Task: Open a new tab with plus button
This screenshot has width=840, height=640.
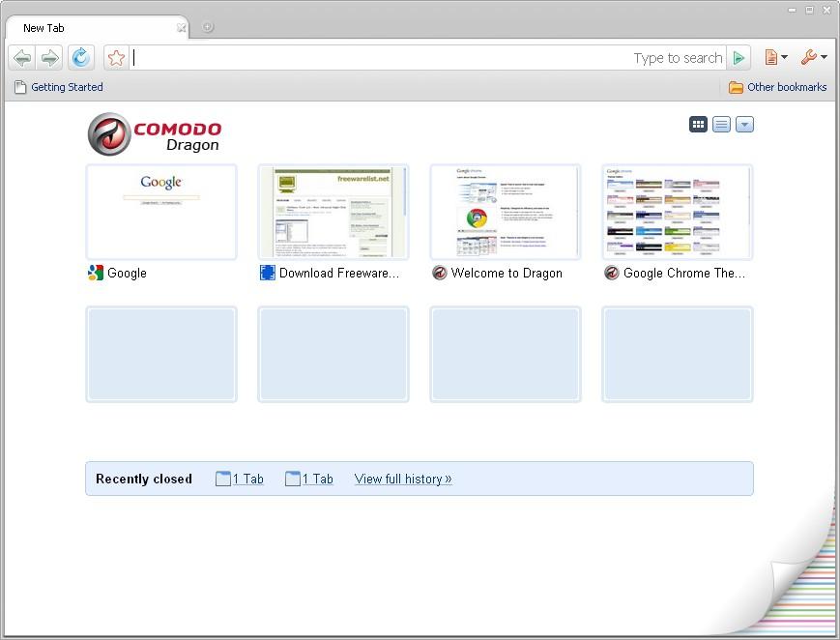Action: (x=207, y=27)
